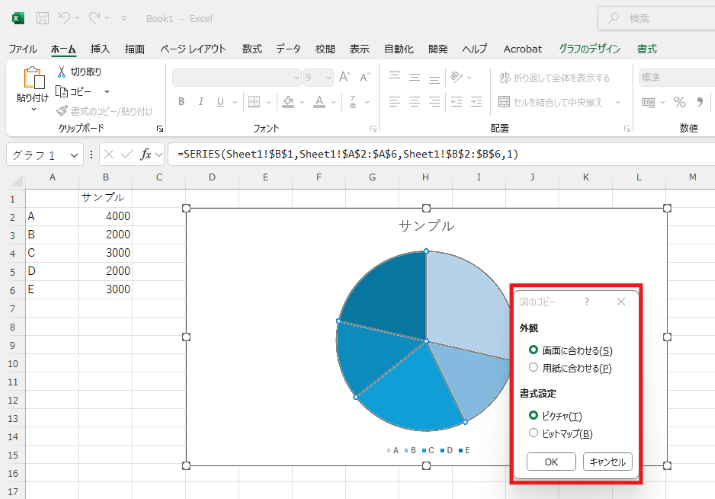Click OK in the 図のコピー dialog

(x=551, y=462)
